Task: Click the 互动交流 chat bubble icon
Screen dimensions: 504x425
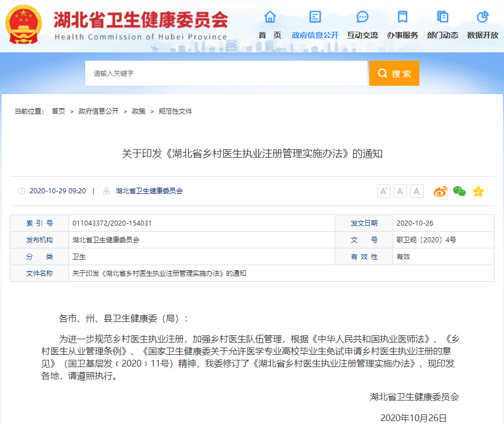Action: click(x=363, y=17)
